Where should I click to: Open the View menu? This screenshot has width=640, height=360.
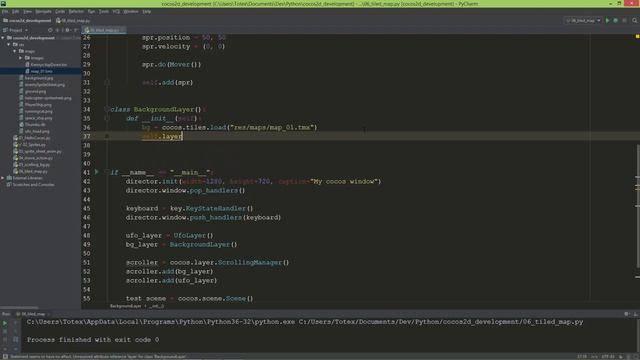[27, 11]
